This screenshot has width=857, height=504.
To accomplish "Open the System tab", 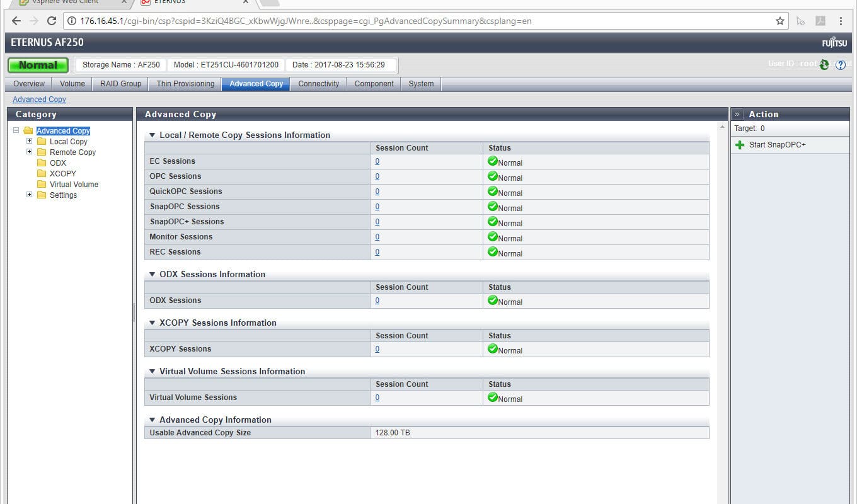I will pyautogui.click(x=421, y=84).
